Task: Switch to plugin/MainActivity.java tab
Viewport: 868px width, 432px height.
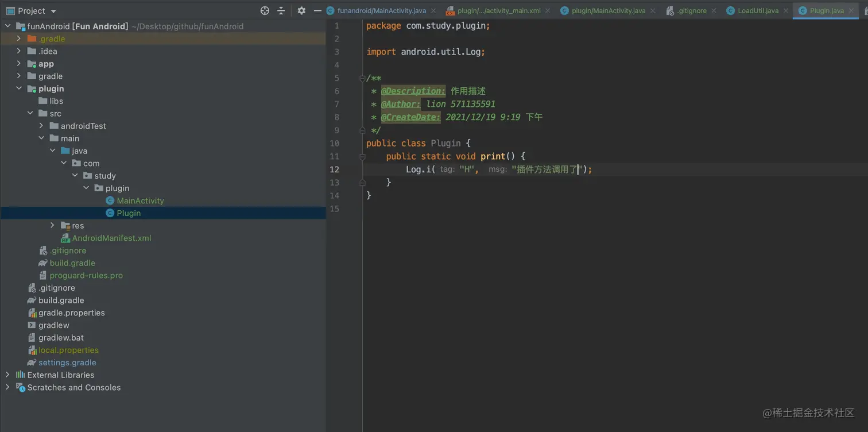Action: point(609,11)
